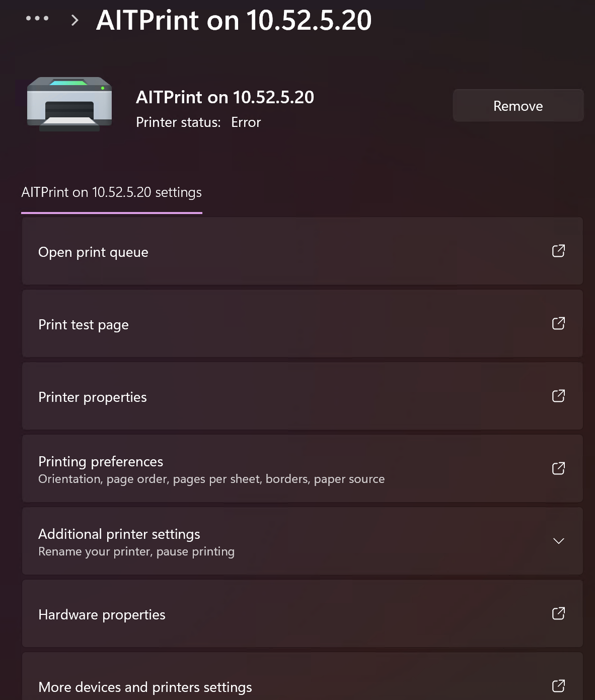Click the external link icon for Hardware properties

pos(558,613)
